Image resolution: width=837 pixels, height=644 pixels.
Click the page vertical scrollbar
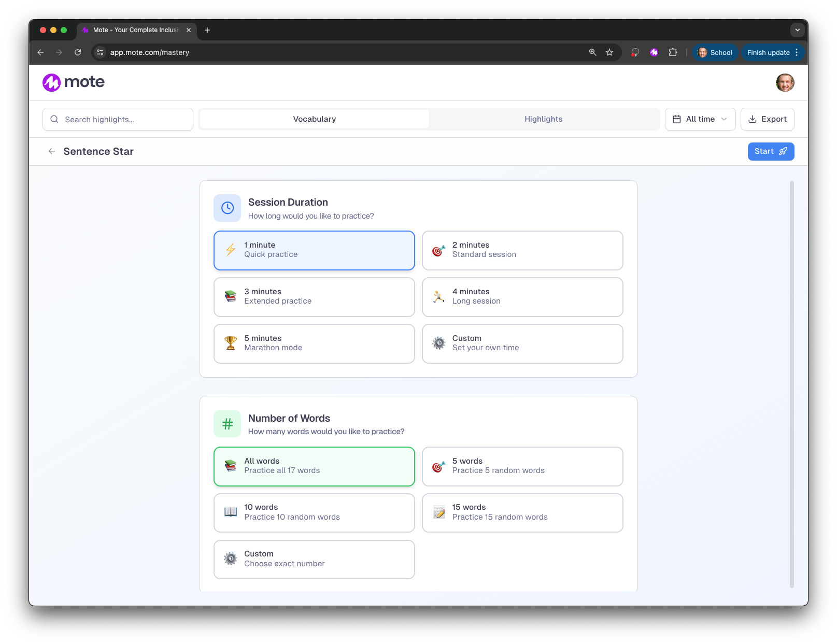point(791,384)
